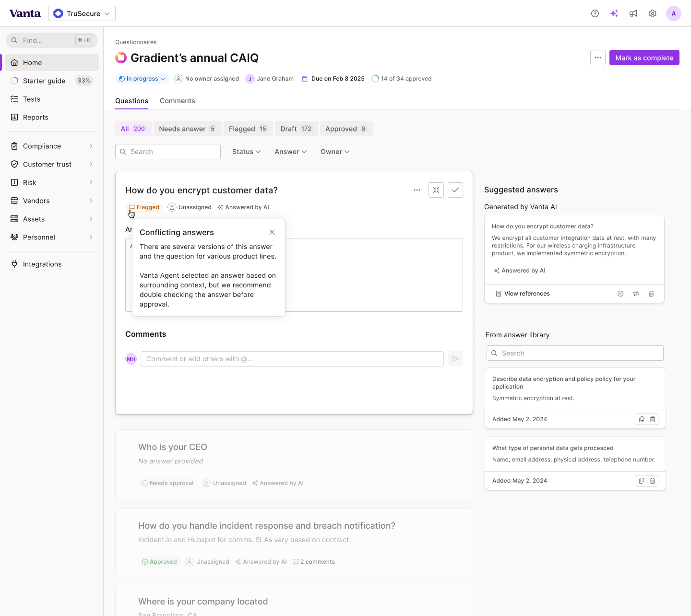
Task: Open the help question mark icon
Action: click(x=595, y=13)
